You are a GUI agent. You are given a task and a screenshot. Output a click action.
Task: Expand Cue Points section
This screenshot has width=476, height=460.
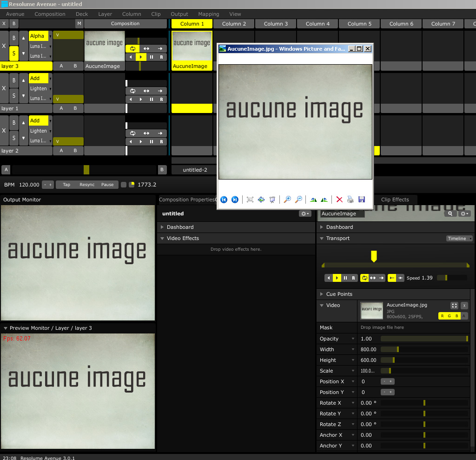coord(322,294)
